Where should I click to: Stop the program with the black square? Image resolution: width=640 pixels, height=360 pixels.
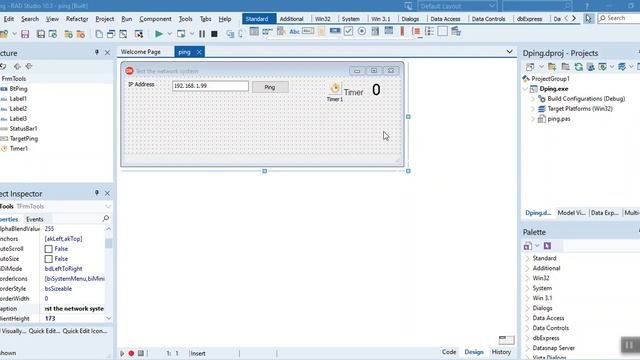(x=214, y=34)
